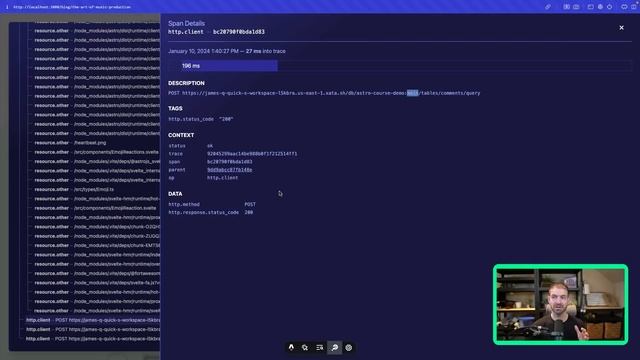
Task: Click the trace ID value in Context
Action: (x=252, y=154)
